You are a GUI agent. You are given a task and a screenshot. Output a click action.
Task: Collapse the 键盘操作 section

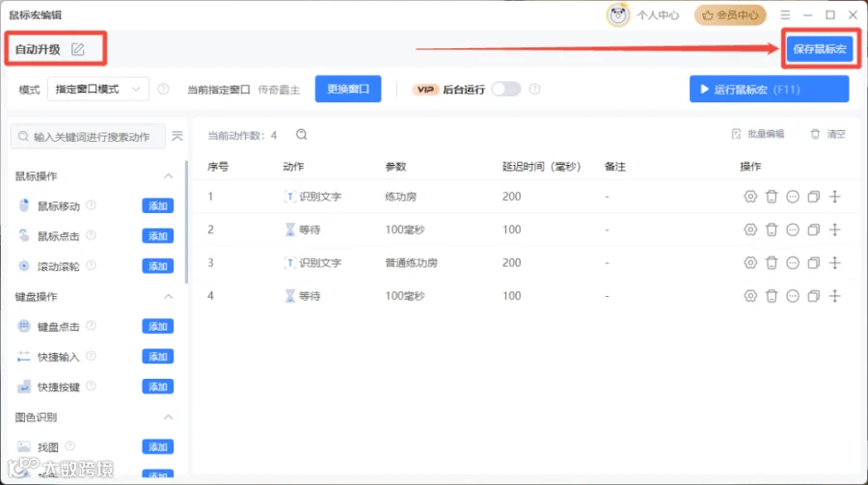pyautogui.click(x=168, y=297)
